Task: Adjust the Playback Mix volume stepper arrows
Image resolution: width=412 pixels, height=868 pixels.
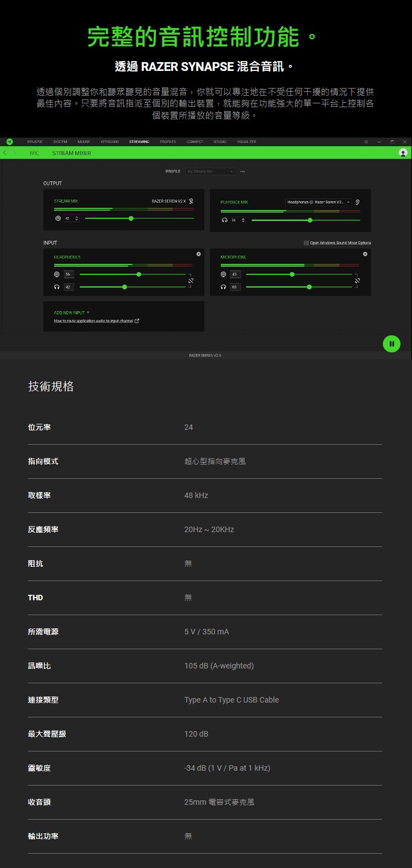Action: point(243,220)
